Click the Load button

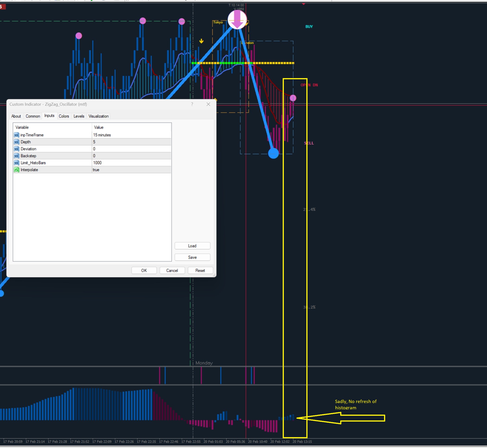pyautogui.click(x=192, y=246)
